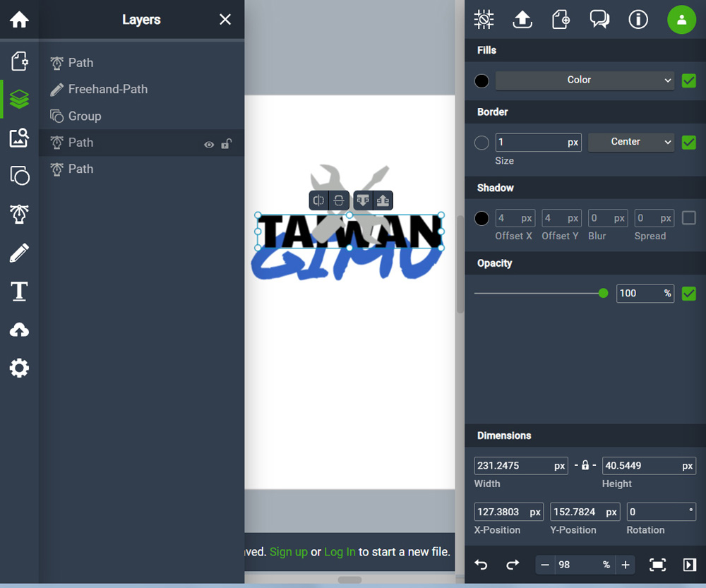This screenshot has height=588, width=706.
Task: Open the green user account button
Action: point(681,19)
